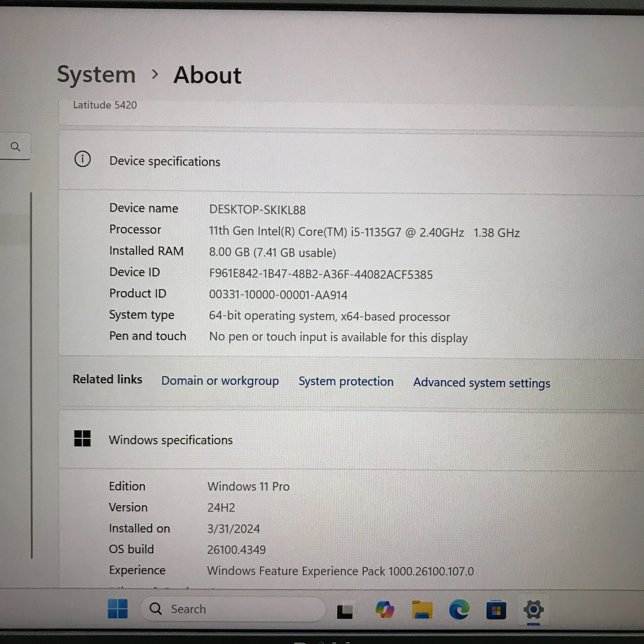The height and width of the screenshot is (644, 644).
Task: Open the Microsoft Store from the taskbar
Action: (496, 610)
